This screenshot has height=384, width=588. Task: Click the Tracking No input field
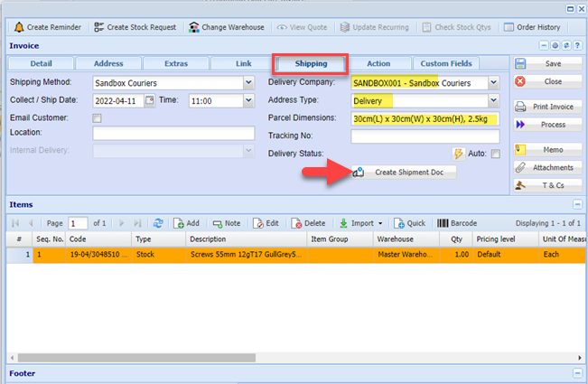pyautogui.click(x=425, y=136)
